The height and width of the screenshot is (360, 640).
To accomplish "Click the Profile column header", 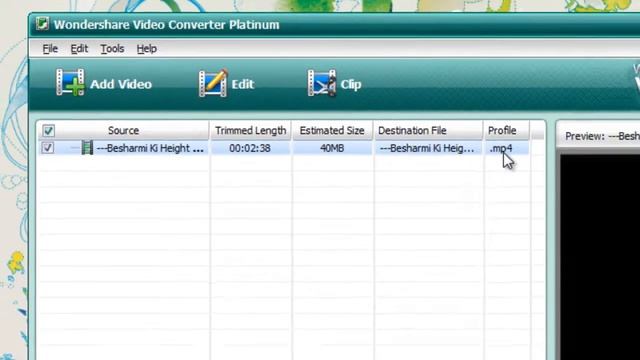I will (506, 131).
